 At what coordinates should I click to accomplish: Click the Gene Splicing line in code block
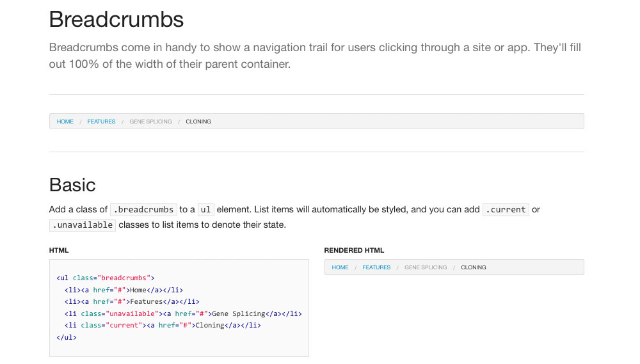(183, 313)
